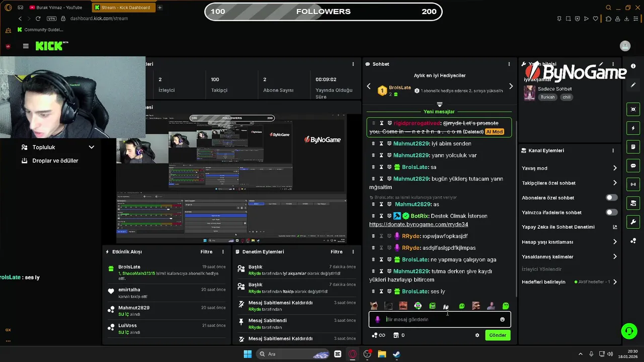
Task: Collapse the gifters leaderboard handle
Action: pyautogui.click(x=439, y=105)
